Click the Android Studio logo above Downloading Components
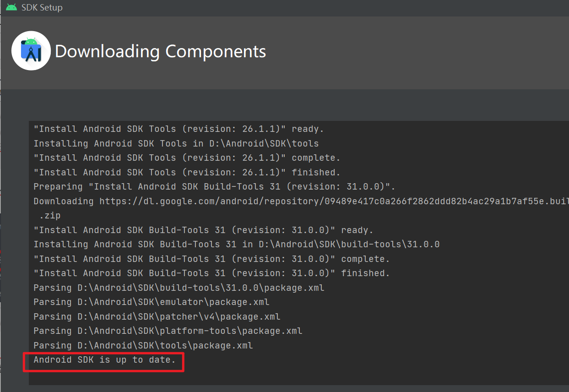This screenshot has height=392, width=569. pos(31,50)
